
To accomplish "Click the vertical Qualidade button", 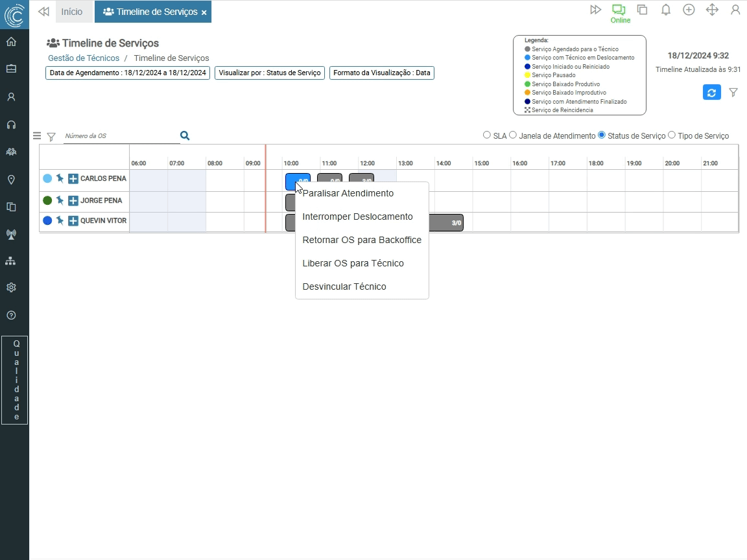I will pyautogui.click(x=14, y=380).
